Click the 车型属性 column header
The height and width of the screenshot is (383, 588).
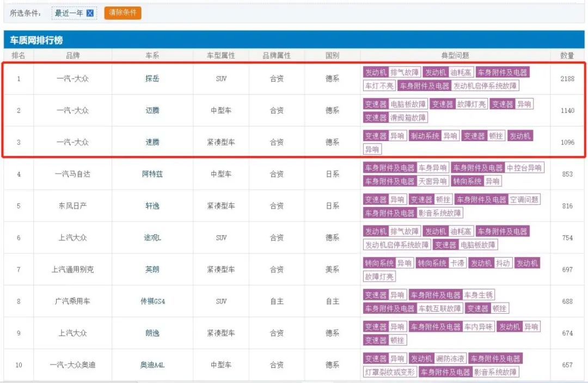221,56
